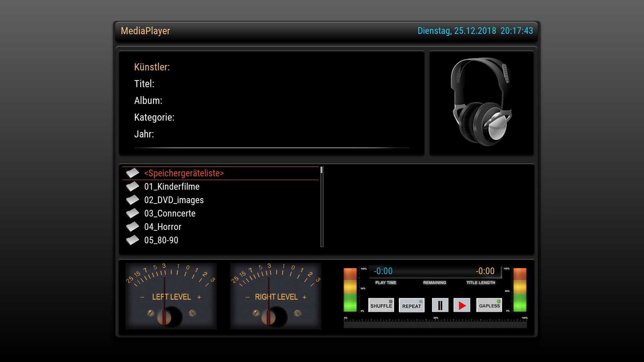
Task: Select the 05_80-90 list entry
Action: [161, 240]
